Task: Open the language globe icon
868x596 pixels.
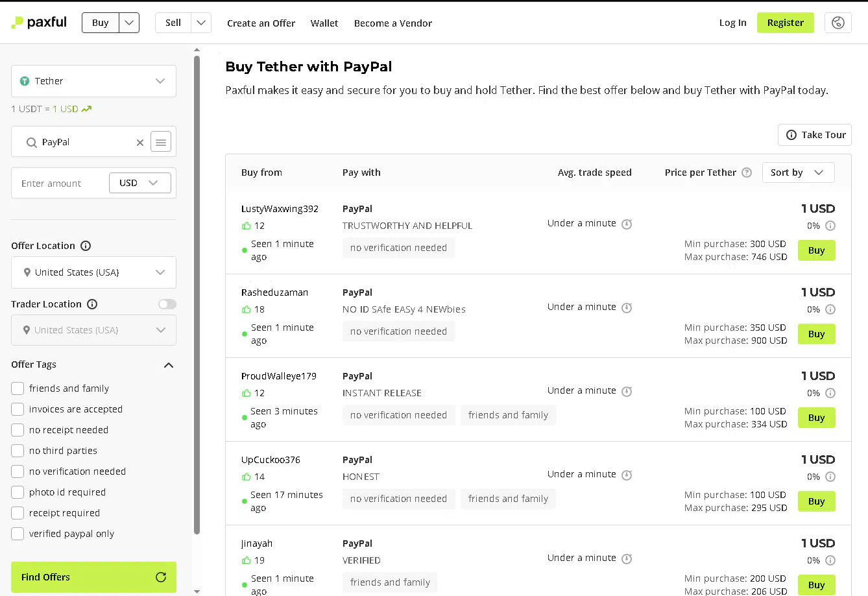Action: (838, 23)
